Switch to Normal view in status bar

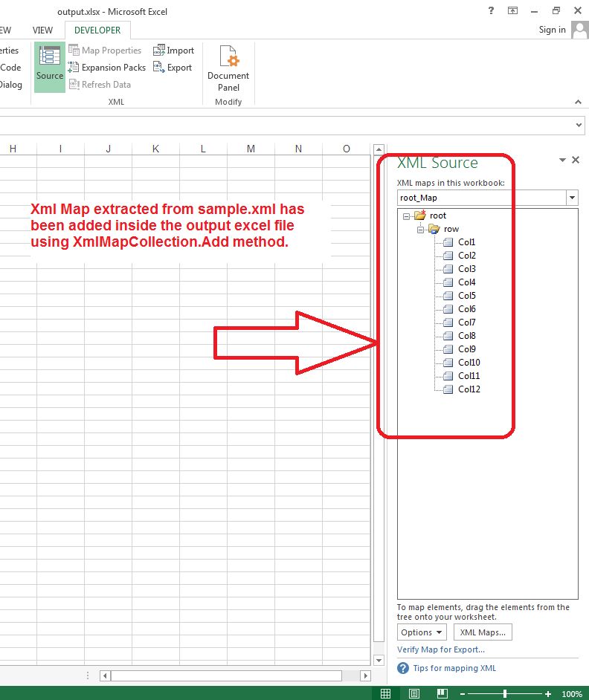point(385,693)
